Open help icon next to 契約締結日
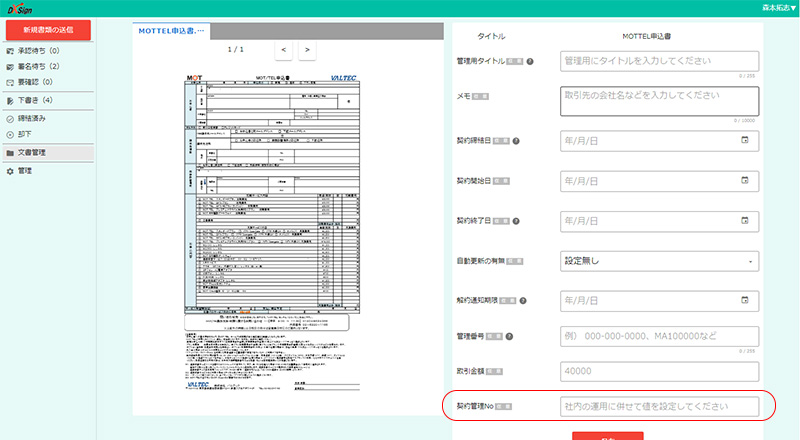The width and height of the screenshot is (800, 440). tap(516, 141)
